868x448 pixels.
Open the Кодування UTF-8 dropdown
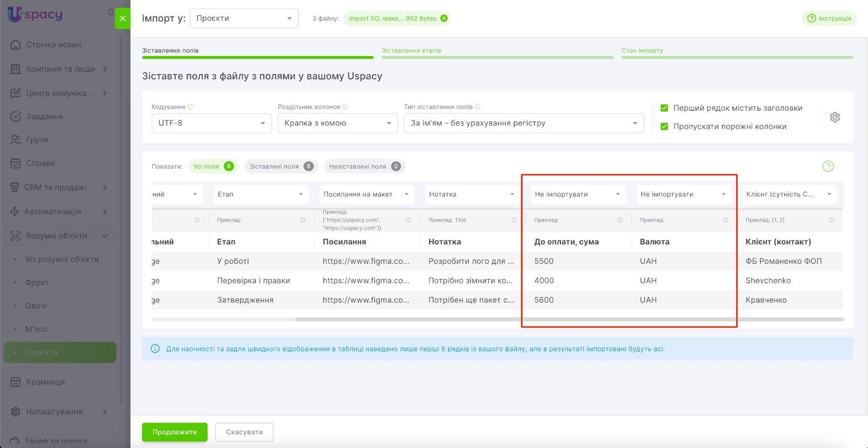point(211,123)
